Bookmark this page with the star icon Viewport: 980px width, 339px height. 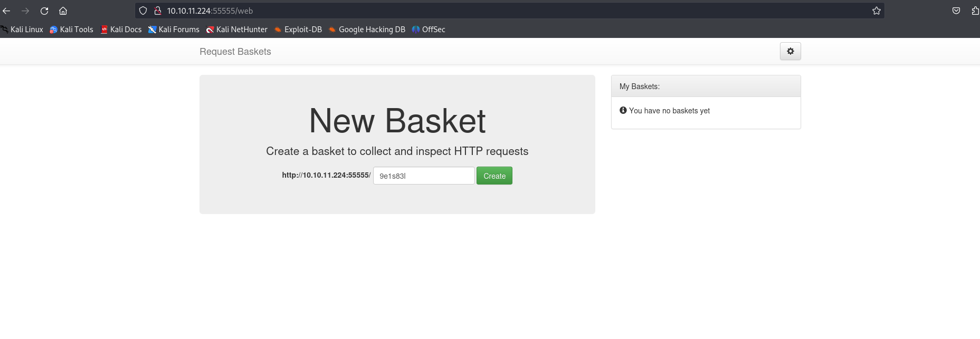pos(877,11)
